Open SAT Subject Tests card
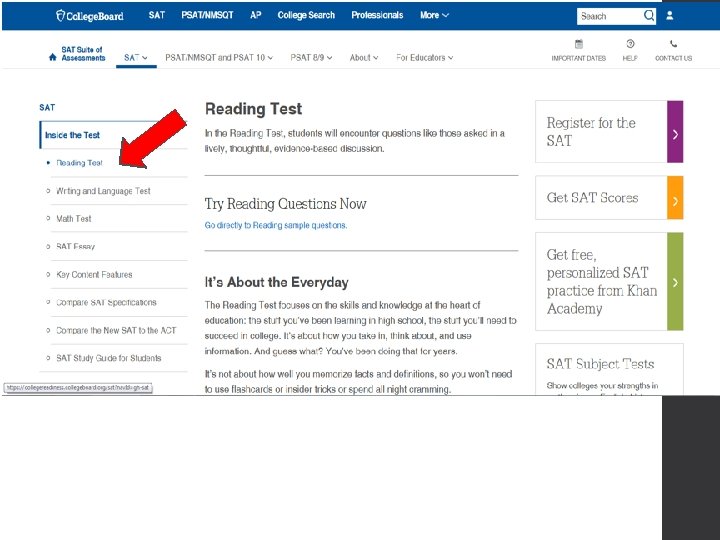 pos(609,369)
